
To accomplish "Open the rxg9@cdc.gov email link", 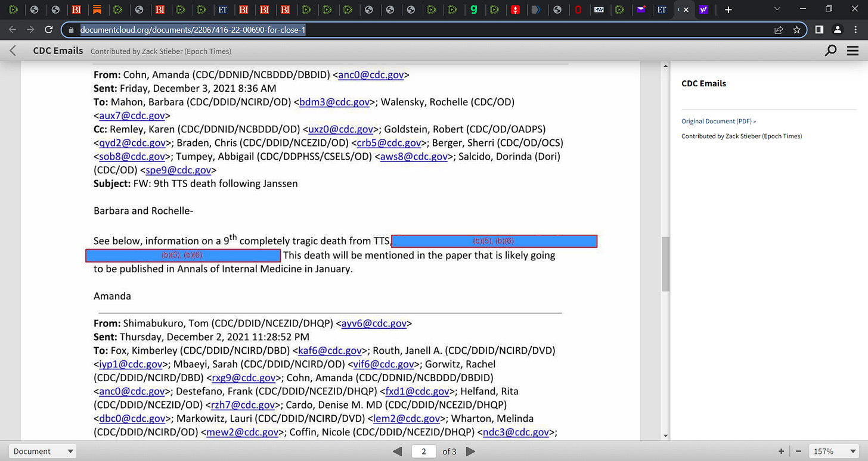I will click(244, 378).
